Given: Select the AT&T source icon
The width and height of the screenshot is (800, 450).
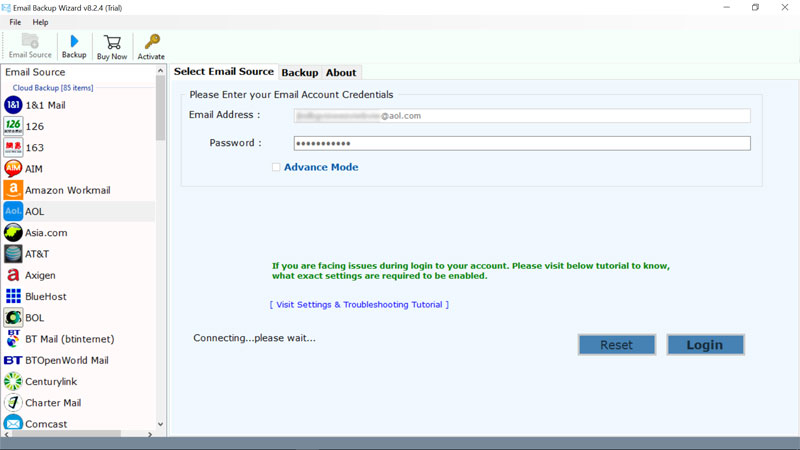Looking at the screenshot, I should click(x=13, y=254).
